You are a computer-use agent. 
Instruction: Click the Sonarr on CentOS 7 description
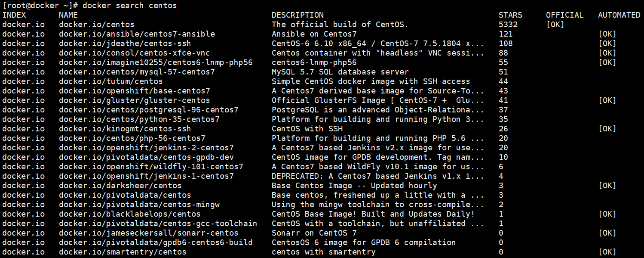pyautogui.click(x=314, y=233)
